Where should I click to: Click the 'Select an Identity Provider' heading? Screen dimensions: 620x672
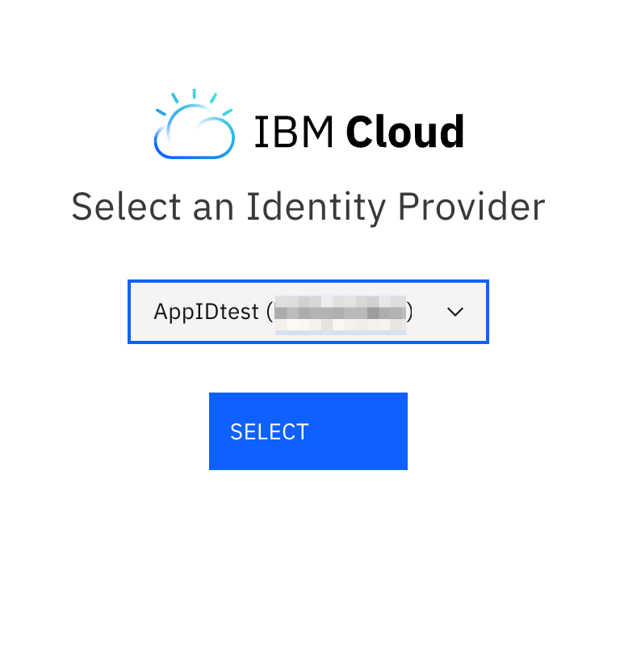pyautogui.click(x=308, y=207)
